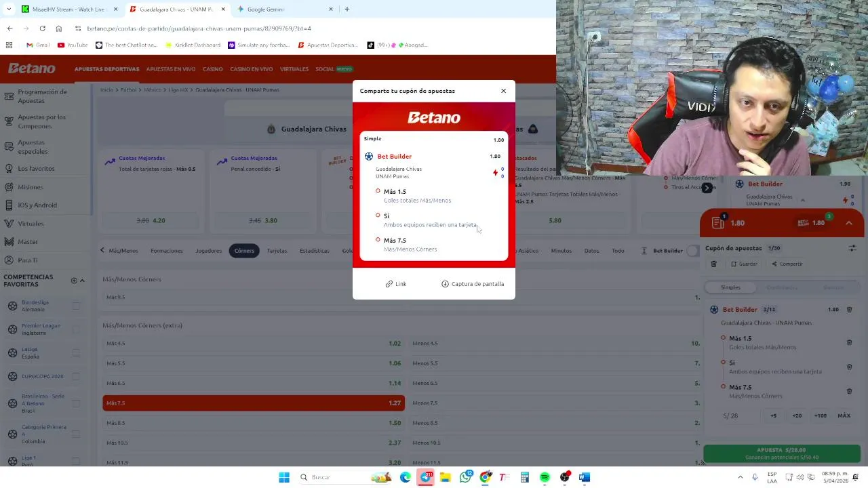Switch to the Simples bet slip tab
The image size is (868, 488).
pyautogui.click(x=730, y=287)
